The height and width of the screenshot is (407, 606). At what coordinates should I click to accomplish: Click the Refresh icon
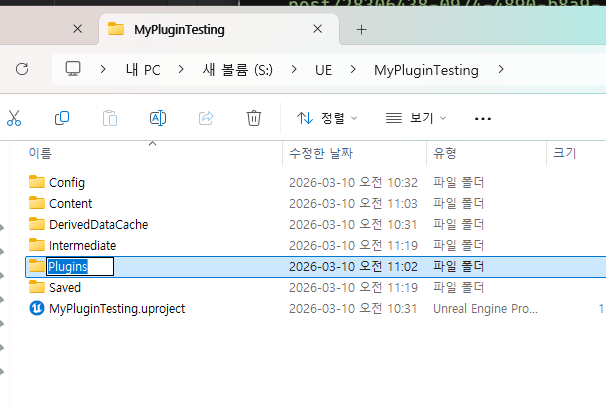[x=22, y=70]
